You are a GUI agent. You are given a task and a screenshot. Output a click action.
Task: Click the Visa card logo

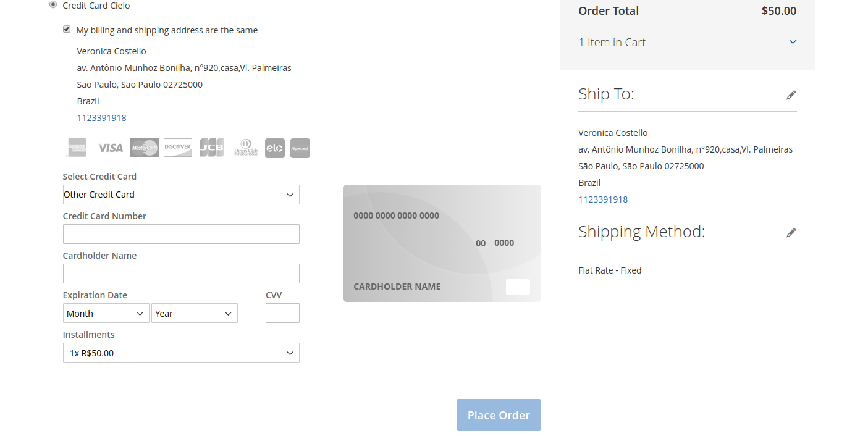pyautogui.click(x=111, y=148)
